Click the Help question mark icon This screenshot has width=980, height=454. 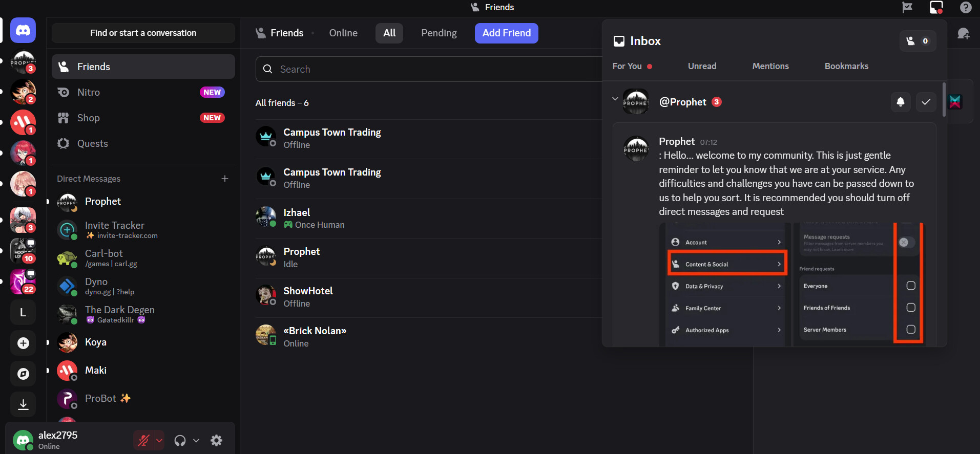click(965, 7)
